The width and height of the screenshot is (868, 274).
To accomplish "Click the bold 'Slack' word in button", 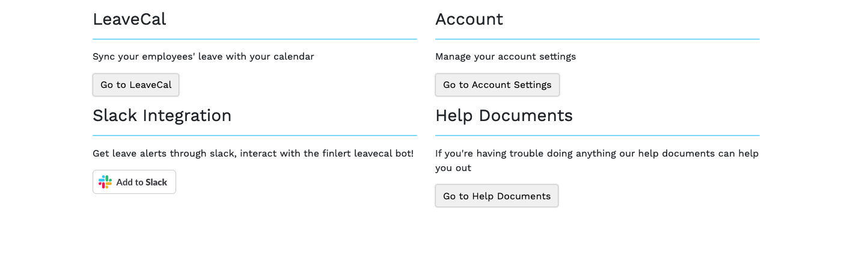I will [156, 182].
